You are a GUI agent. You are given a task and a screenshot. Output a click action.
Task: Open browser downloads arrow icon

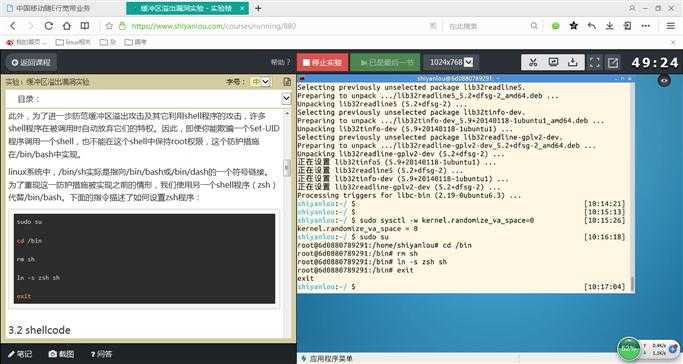click(x=609, y=26)
